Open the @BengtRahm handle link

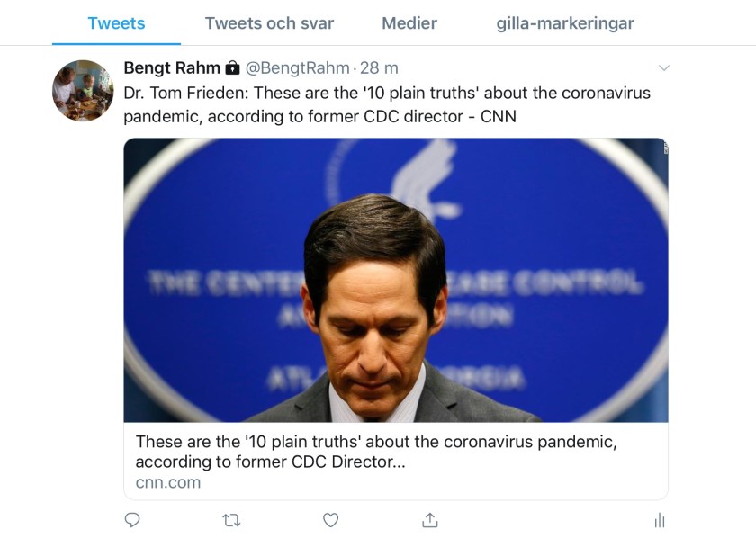point(298,68)
